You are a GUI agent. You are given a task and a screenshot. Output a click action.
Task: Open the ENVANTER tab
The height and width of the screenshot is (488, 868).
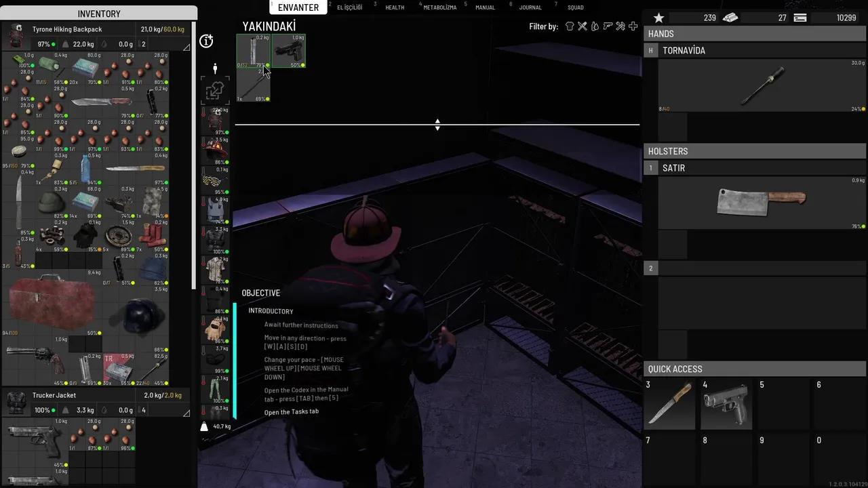point(298,7)
